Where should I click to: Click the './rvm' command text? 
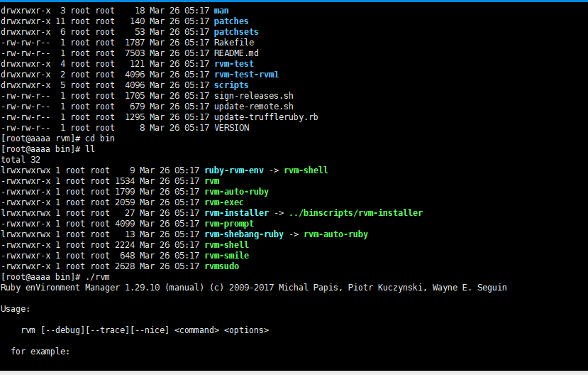[x=97, y=277]
